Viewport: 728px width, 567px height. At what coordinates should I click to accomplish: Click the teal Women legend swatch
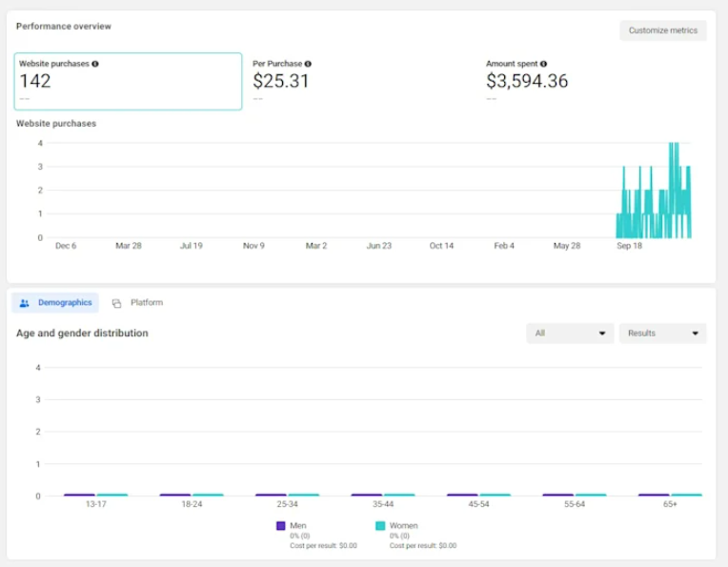(380, 526)
